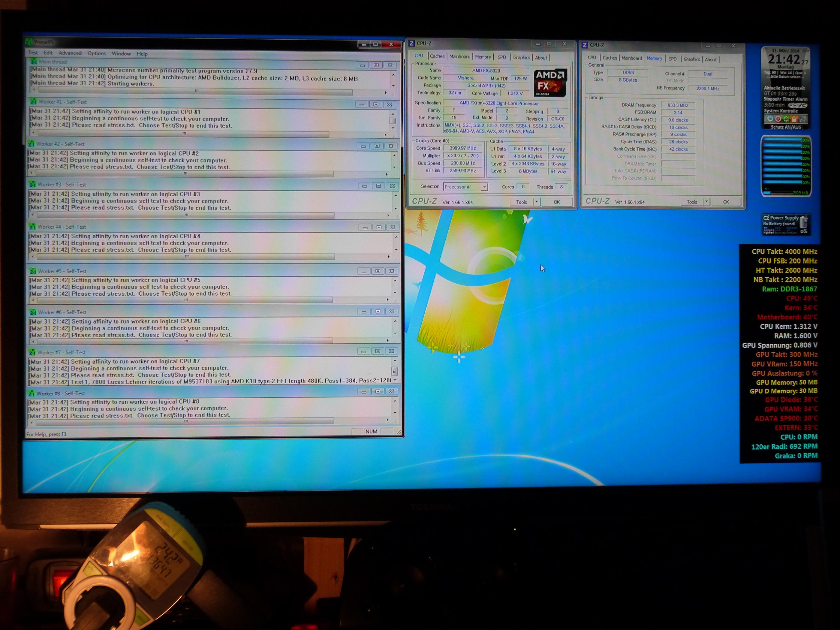
Task: Toggle Schutz AN/AUS in the clock gadget
Action: pyautogui.click(x=786, y=127)
